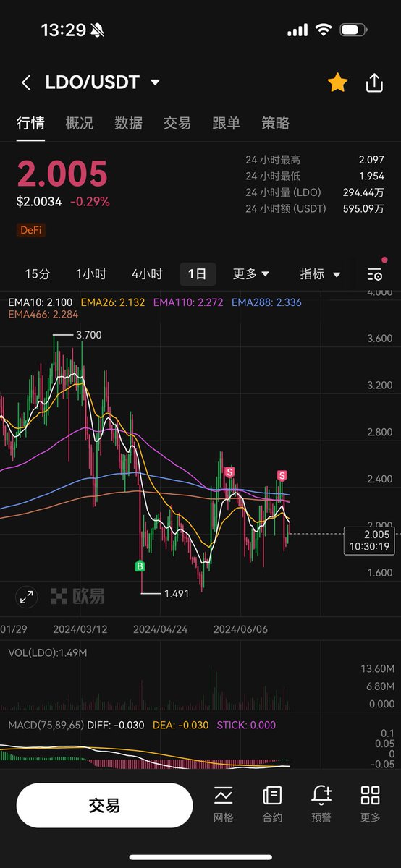Screen dimensions: 401x868
Task: Tap the 3.700 high price label
Action: (x=88, y=335)
